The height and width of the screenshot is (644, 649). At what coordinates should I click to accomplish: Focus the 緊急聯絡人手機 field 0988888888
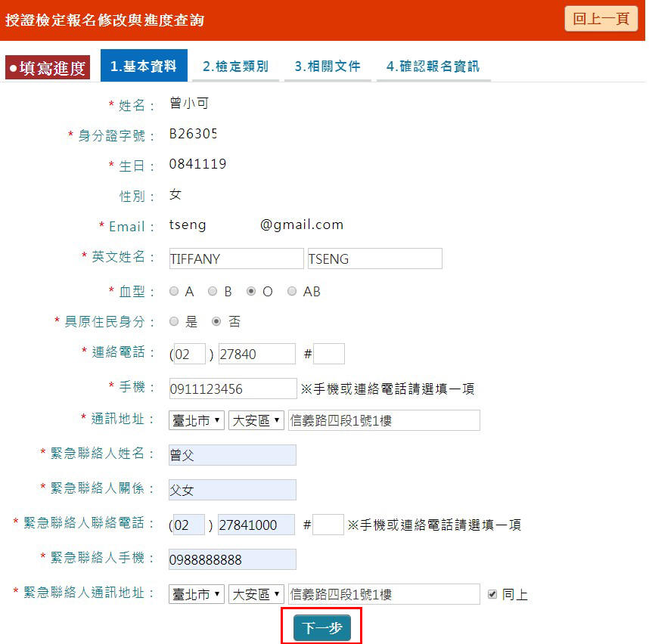click(232, 559)
